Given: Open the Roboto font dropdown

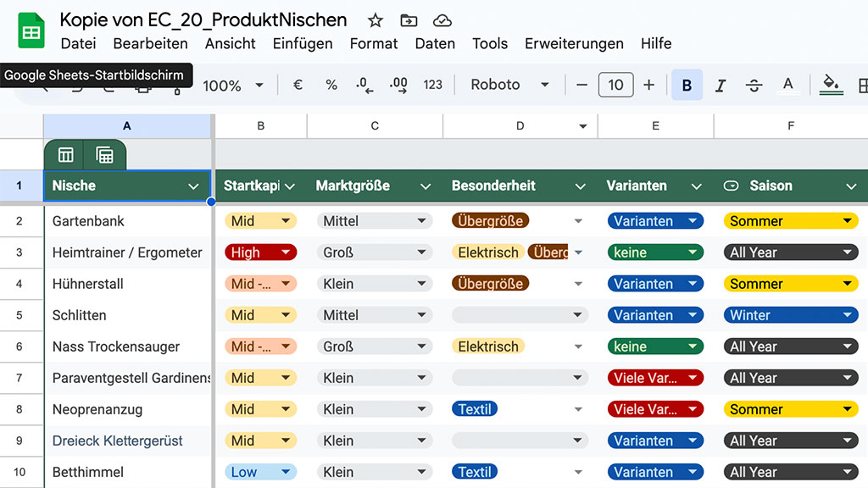Looking at the screenshot, I should click(x=509, y=85).
